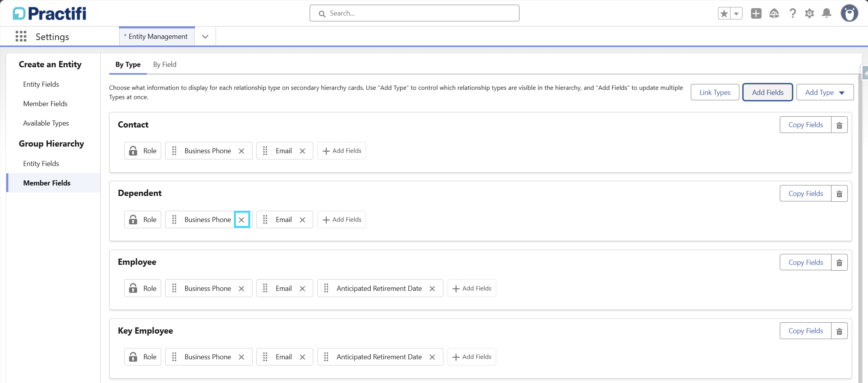Image resolution: width=868 pixels, height=383 pixels.
Task: Click Contact Email drag handle
Action: click(265, 151)
